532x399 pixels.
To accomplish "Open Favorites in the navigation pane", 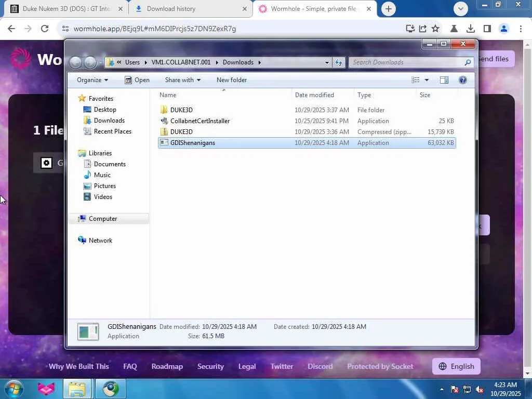I will click(101, 98).
